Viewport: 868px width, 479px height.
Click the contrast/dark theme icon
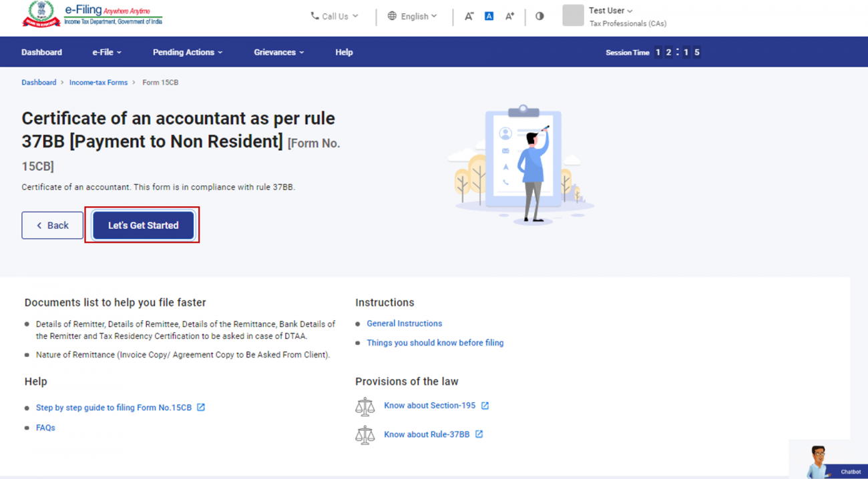[539, 16]
